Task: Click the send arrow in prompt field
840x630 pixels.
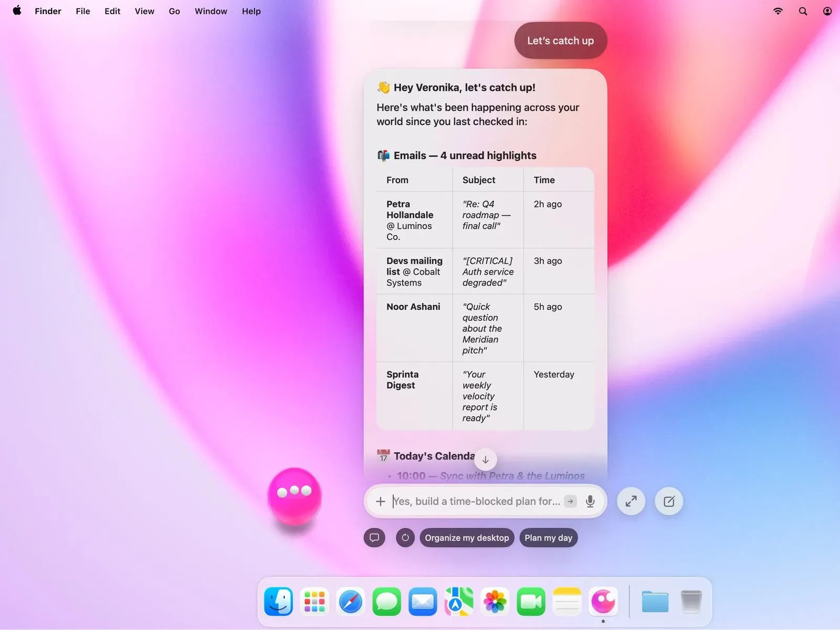Action: click(570, 501)
